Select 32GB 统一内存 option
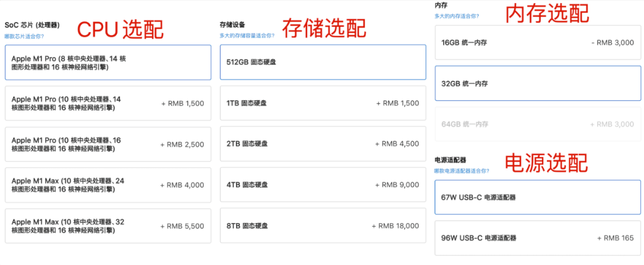 tap(537, 83)
